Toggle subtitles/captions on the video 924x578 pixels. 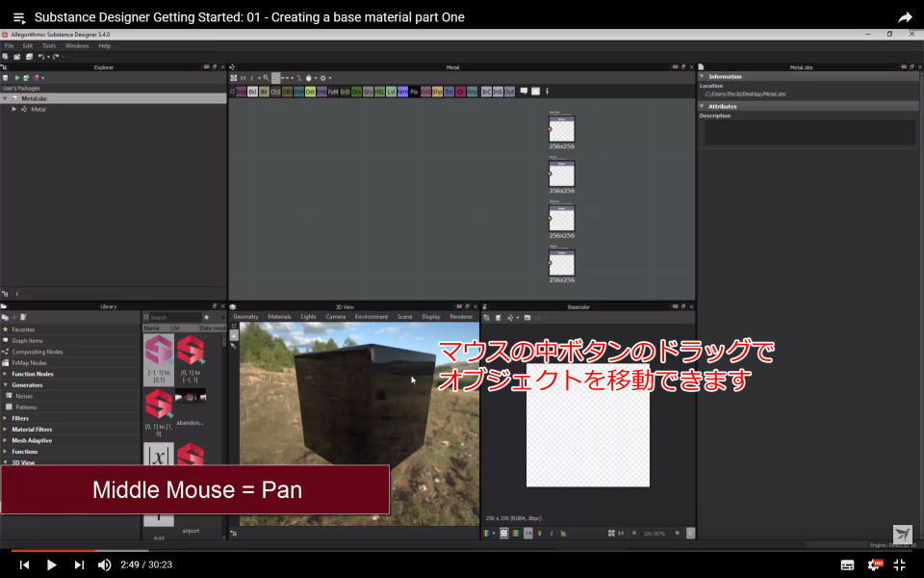click(847, 565)
